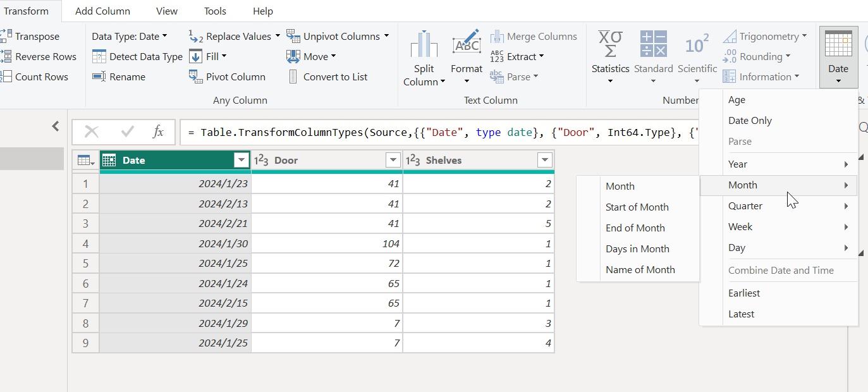Open the Shelves column filter dropdown
868x392 pixels.
click(545, 161)
